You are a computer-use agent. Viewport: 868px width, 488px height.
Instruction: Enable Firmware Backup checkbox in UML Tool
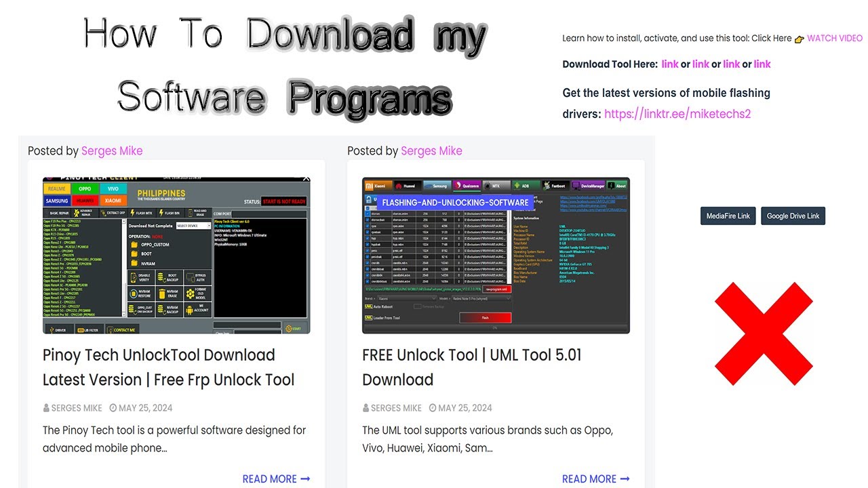416,307
